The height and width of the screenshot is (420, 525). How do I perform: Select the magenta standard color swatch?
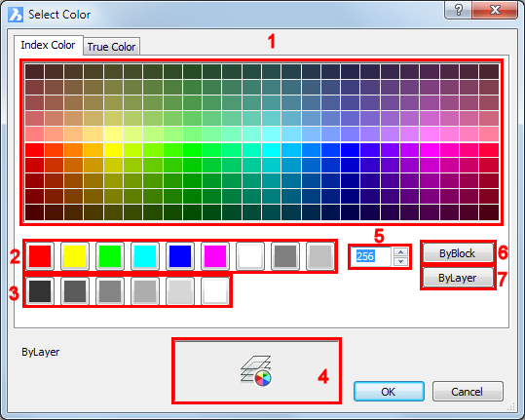pyautogui.click(x=215, y=256)
